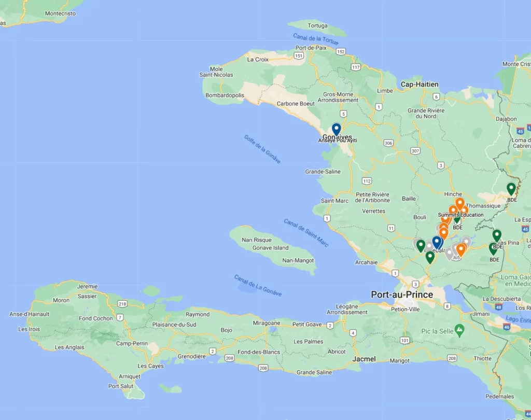Click the blue Anseye Pou Ayiti pin at Gonaives
The height and width of the screenshot is (420, 531).
[336, 129]
